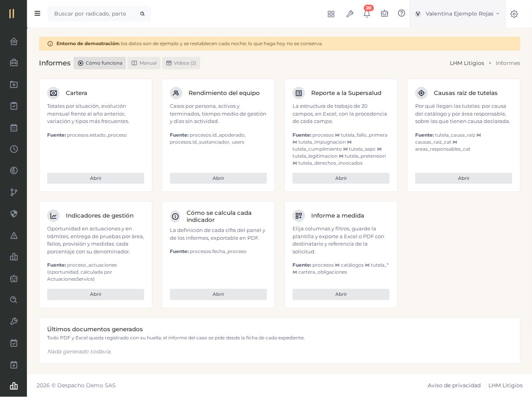This screenshot has width=532, height=397.
Task: Click the Causas raíz de tutelas target icon
Action: (421, 93)
